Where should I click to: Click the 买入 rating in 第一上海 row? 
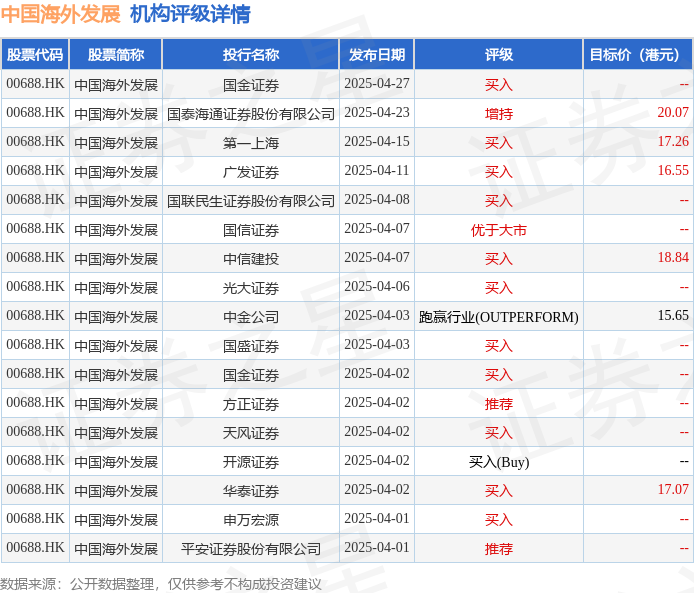(499, 142)
